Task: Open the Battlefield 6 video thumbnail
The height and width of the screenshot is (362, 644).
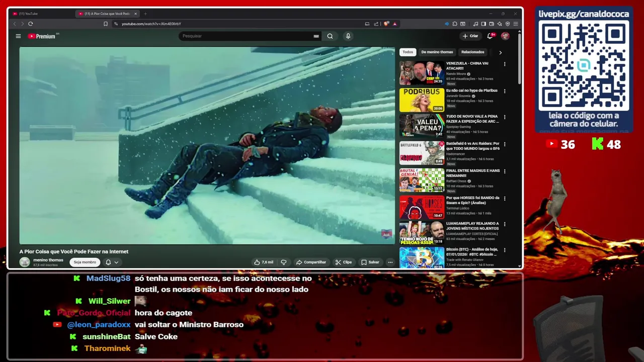Action: [x=422, y=153]
